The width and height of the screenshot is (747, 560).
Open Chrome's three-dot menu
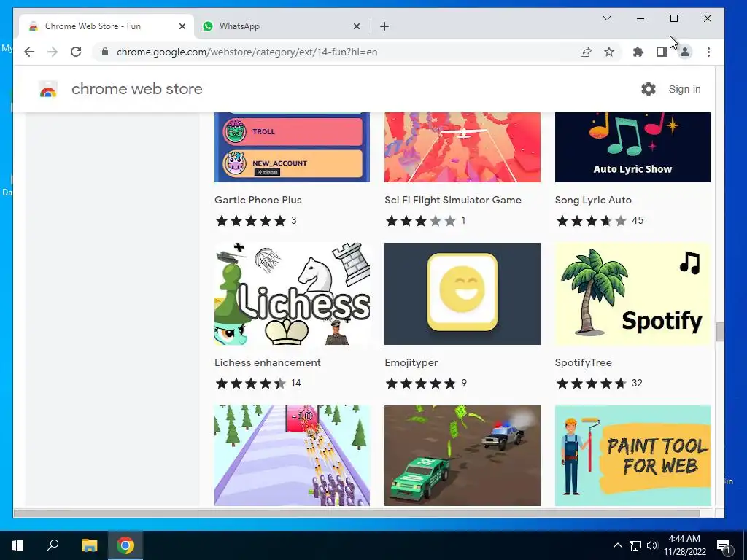[708, 52]
